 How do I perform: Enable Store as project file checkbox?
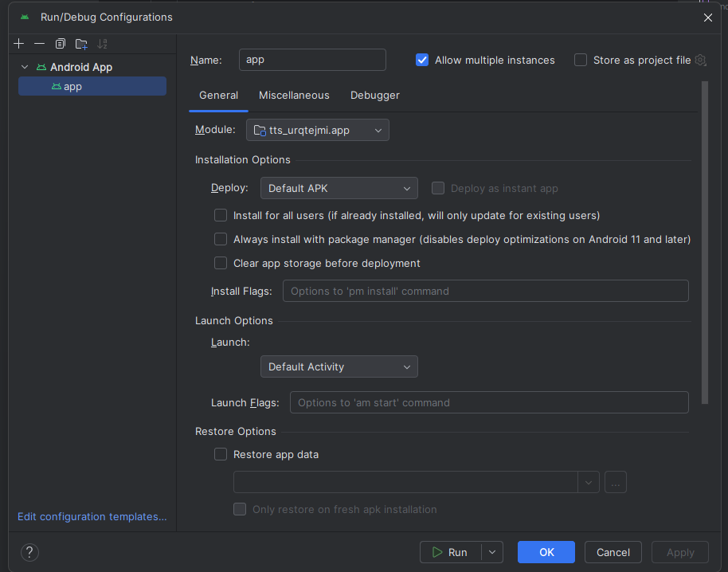(x=581, y=60)
